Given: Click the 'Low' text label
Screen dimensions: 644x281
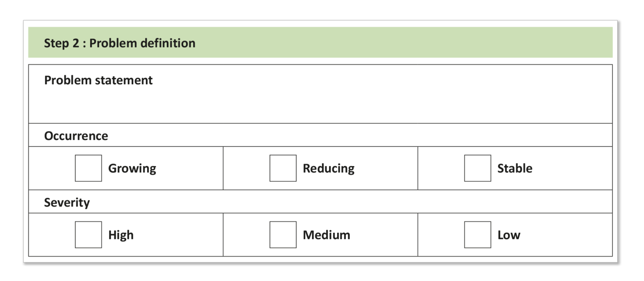Looking at the screenshot, I should [x=509, y=235].
